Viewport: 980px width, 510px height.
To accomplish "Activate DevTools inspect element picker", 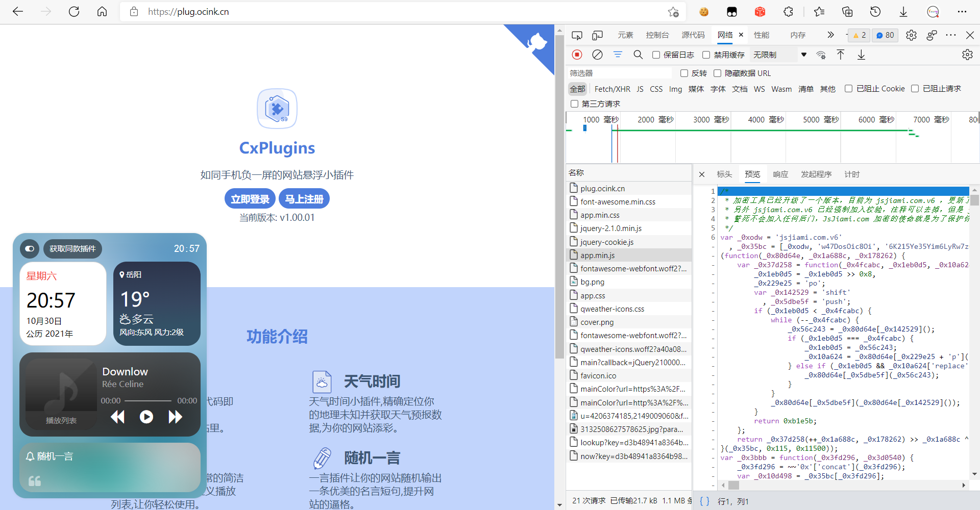I will [577, 35].
